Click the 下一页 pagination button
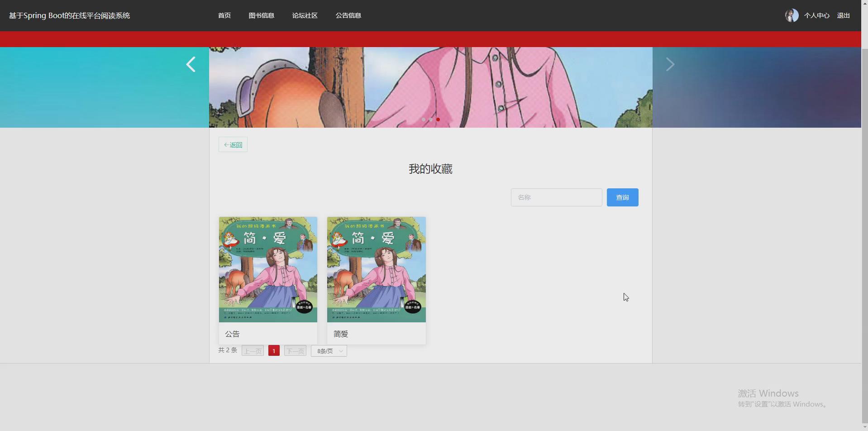868x431 pixels. coord(295,351)
